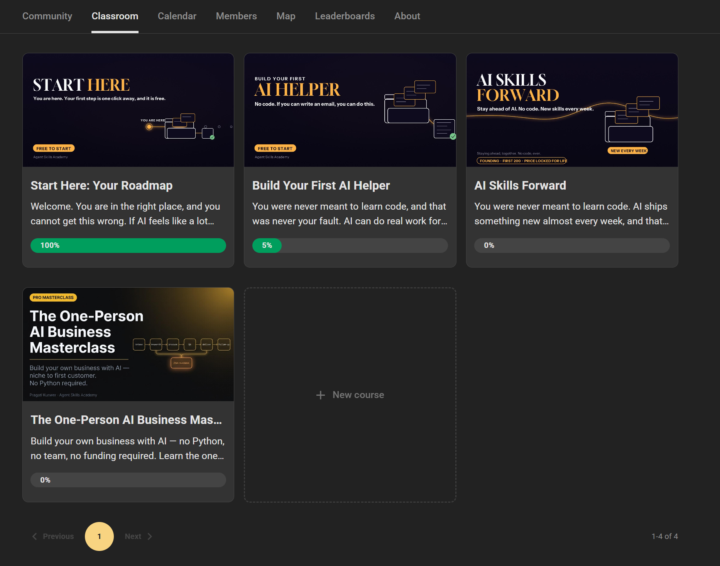720x566 pixels.
Task: Open the AI Skills Forward banner image
Action: [x=572, y=110]
